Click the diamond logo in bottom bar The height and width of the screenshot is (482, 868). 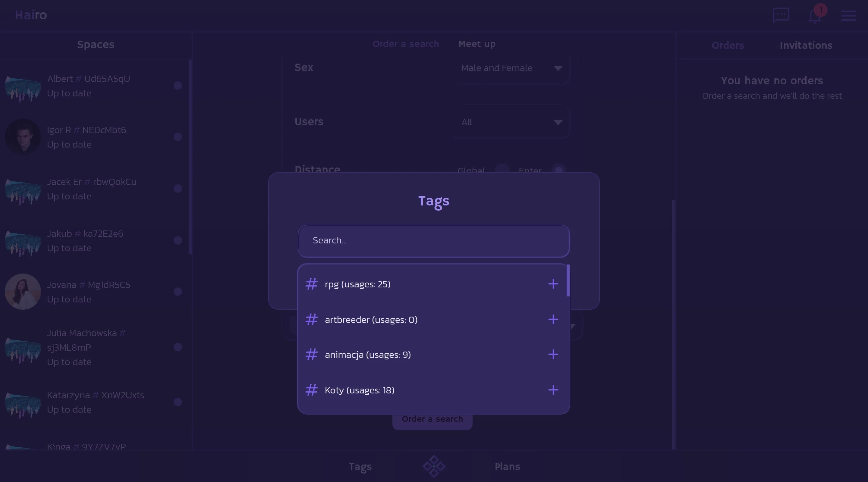[434, 467]
